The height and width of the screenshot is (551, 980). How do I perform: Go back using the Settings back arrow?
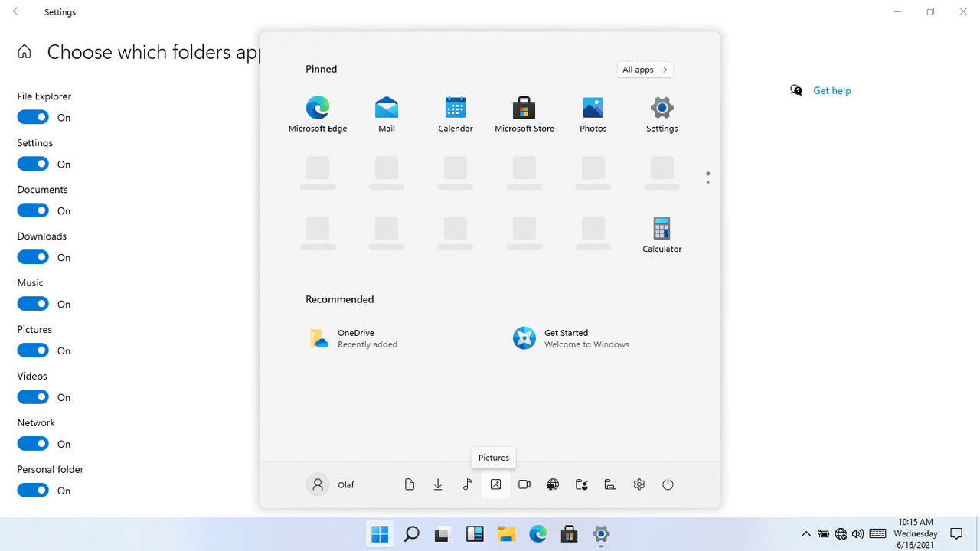(16, 11)
